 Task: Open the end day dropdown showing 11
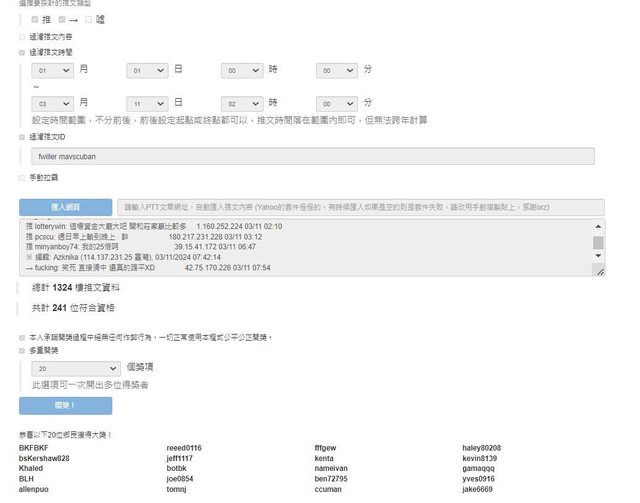147,103
